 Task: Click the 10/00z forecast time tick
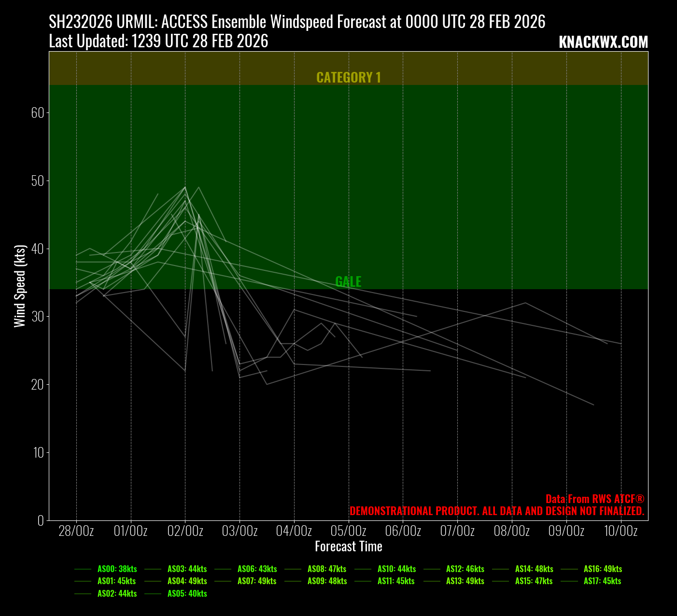pos(621,531)
